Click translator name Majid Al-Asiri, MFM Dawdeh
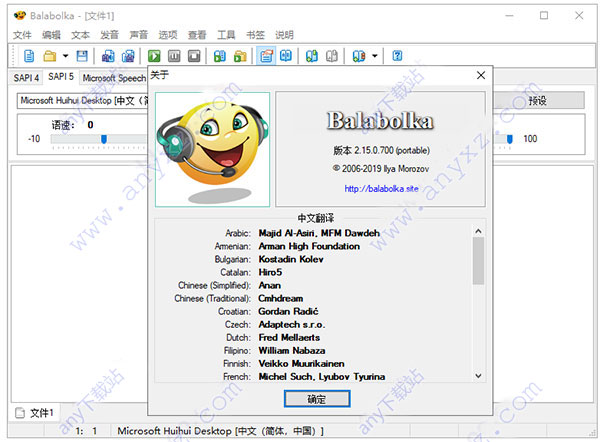The height and width of the screenshot is (442, 600). pyautogui.click(x=319, y=233)
